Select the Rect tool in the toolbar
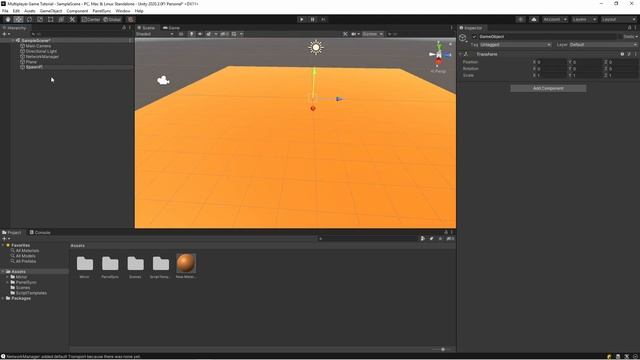This screenshot has height=360, width=640. (x=51, y=19)
